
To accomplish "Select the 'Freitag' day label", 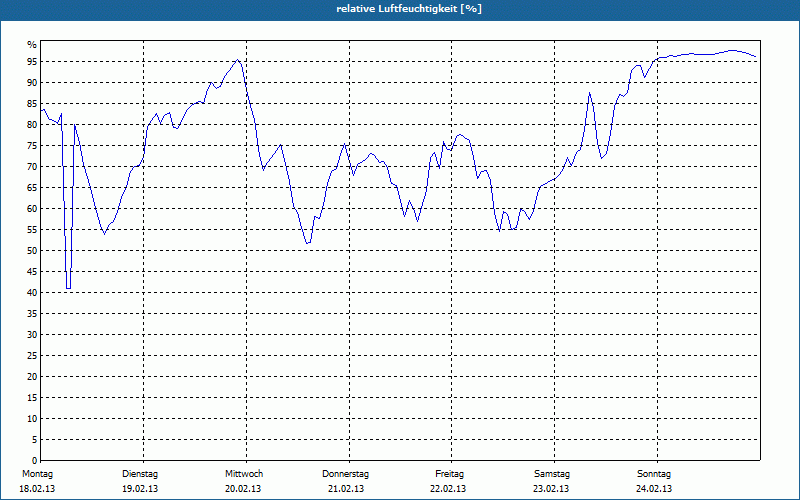I will 449,474.
